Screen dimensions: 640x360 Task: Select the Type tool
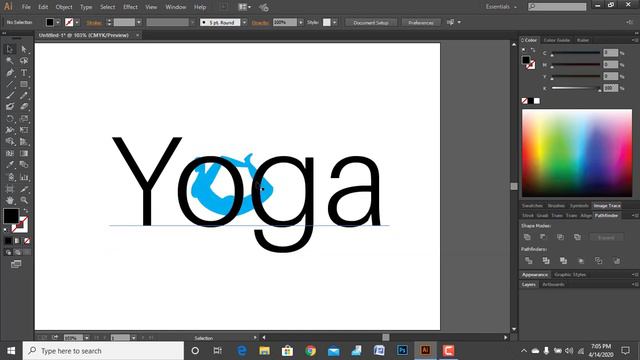[24, 73]
